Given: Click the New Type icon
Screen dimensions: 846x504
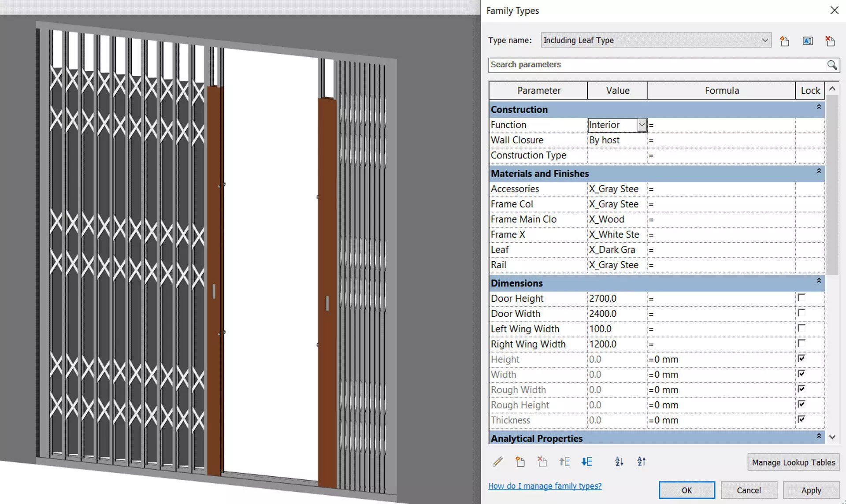Looking at the screenshot, I should (x=784, y=41).
